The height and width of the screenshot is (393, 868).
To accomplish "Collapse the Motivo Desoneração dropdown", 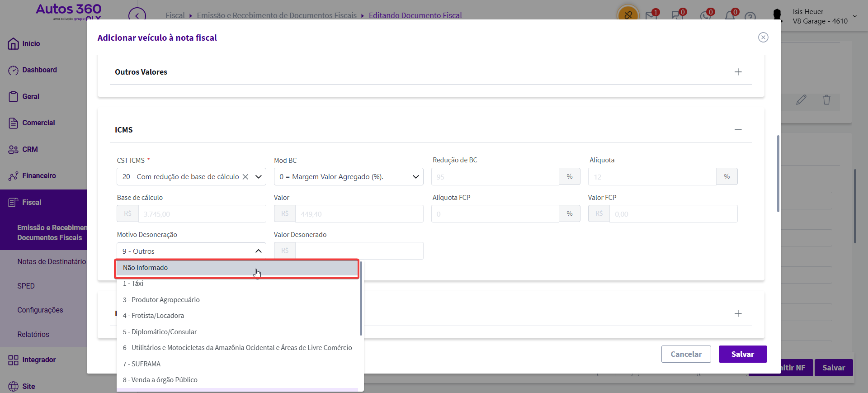I will click(258, 251).
